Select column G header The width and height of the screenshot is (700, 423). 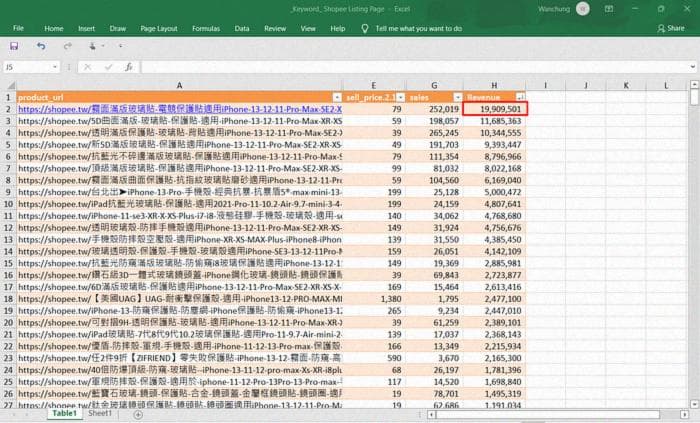pos(434,85)
